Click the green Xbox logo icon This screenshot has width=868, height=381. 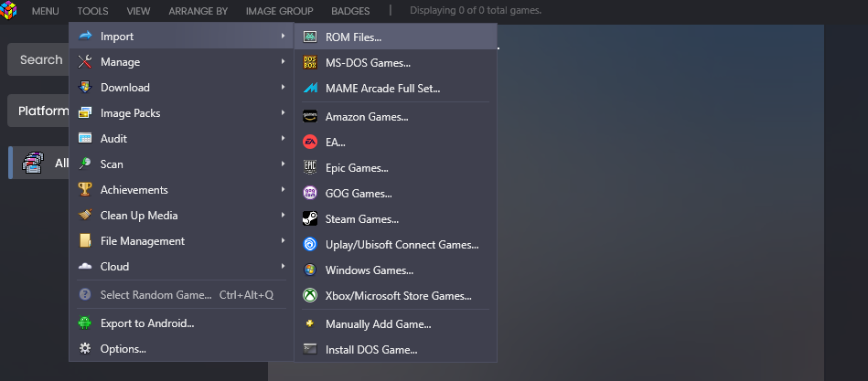pyautogui.click(x=310, y=295)
